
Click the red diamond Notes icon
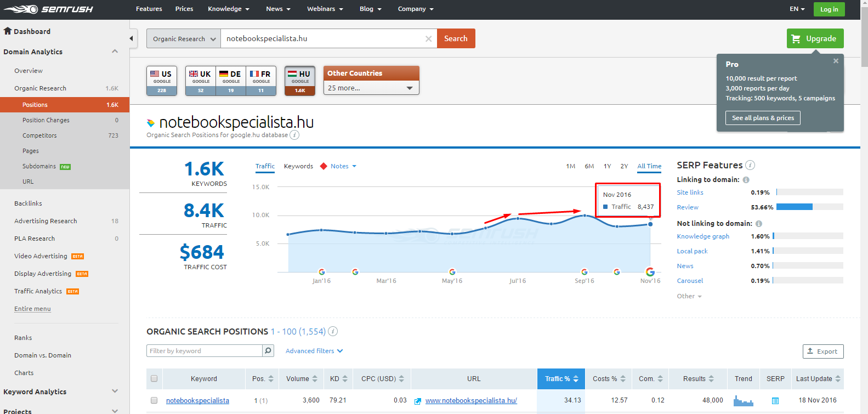(x=324, y=166)
